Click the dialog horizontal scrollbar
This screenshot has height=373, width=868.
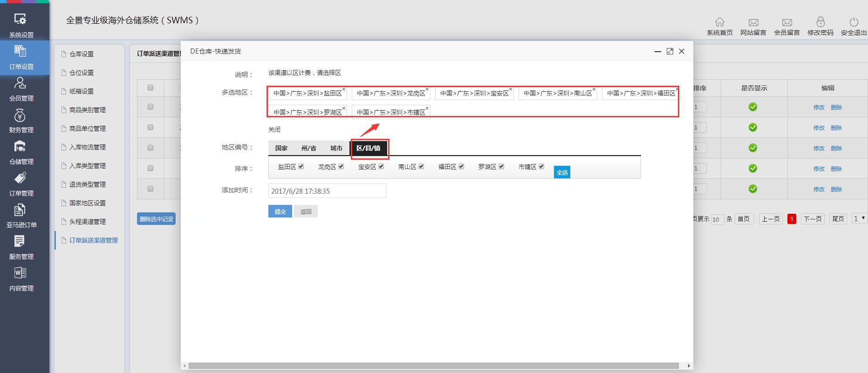tap(433, 366)
